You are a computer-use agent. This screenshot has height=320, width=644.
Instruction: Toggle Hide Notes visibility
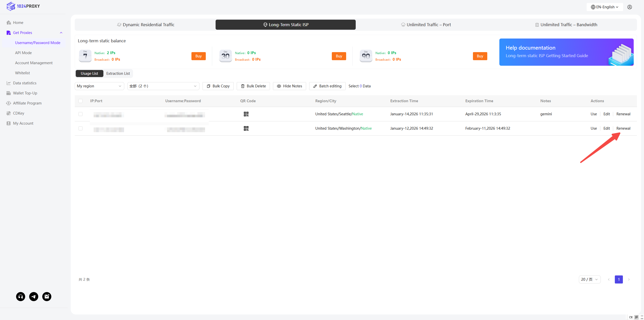(289, 86)
